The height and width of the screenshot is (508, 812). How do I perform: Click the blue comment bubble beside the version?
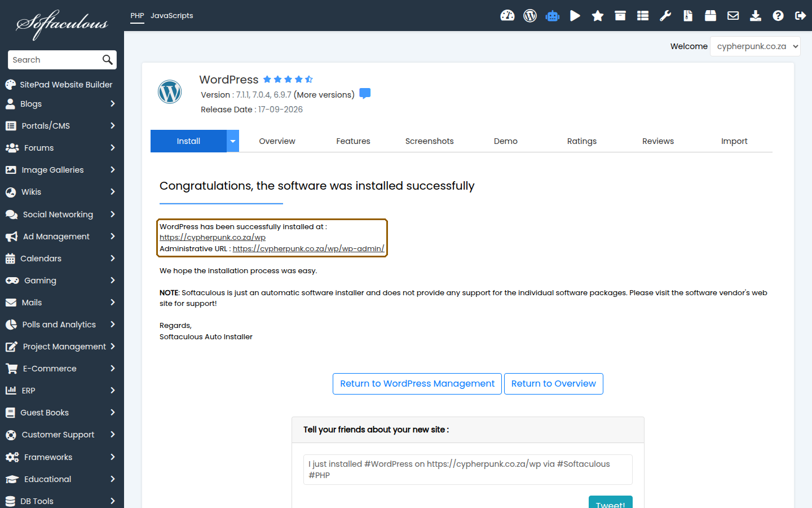[x=365, y=94]
